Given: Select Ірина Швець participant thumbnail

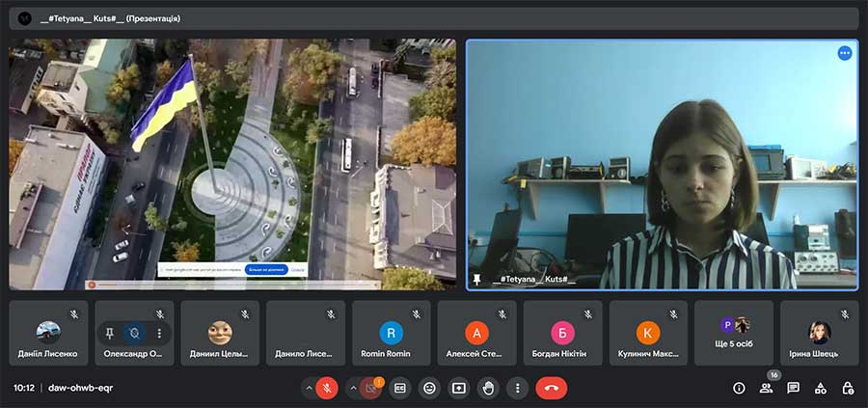Looking at the screenshot, I should tap(820, 333).
